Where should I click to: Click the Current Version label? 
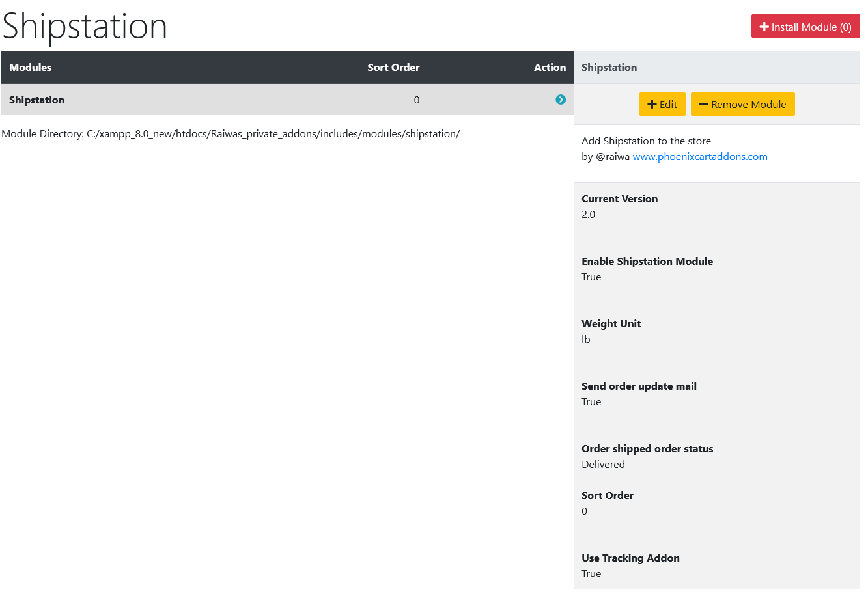[620, 198]
